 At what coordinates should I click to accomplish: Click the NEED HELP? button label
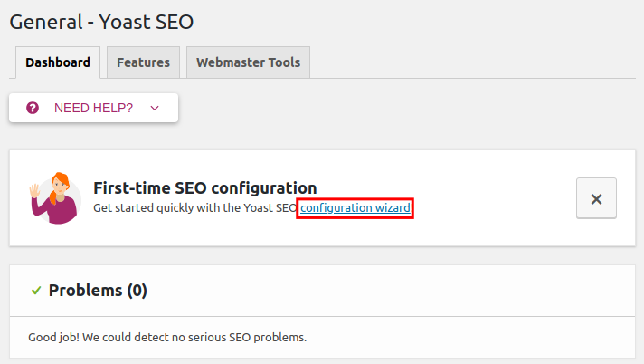(x=93, y=108)
